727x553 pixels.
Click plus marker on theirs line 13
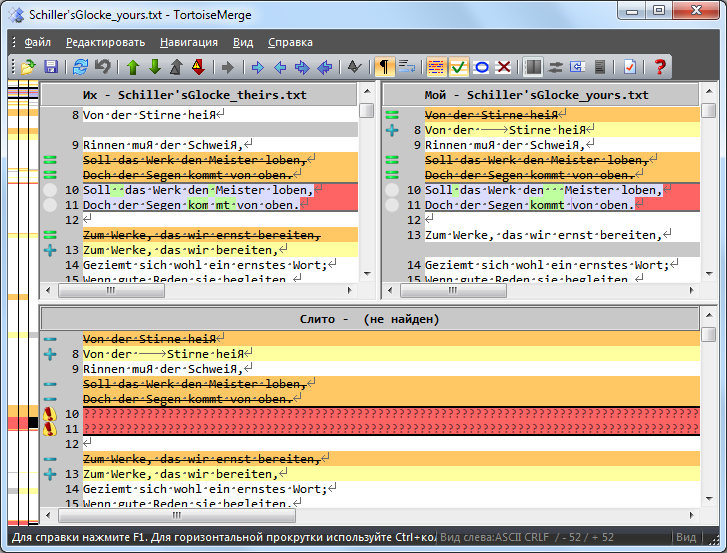pyautogui.click(x=50, y=250)
